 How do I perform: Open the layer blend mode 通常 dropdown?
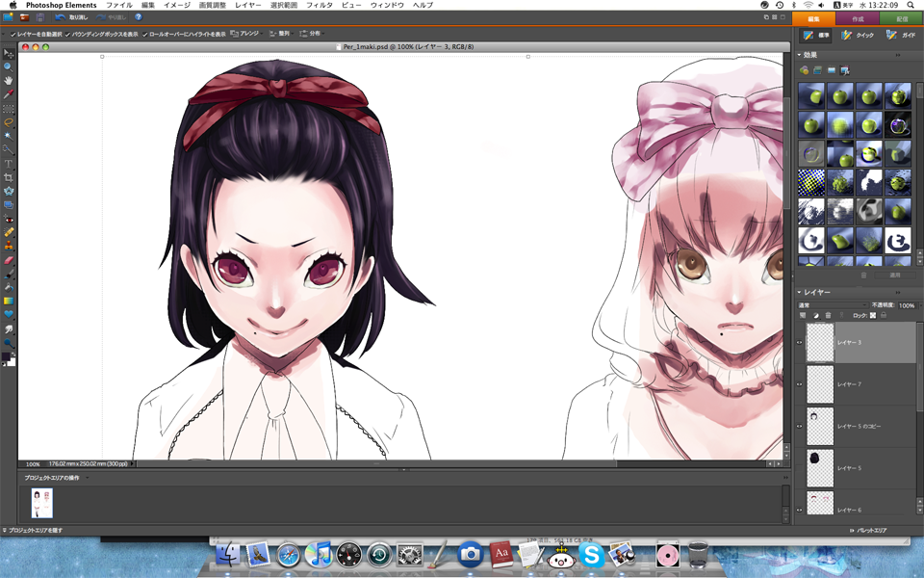(832, 305)
